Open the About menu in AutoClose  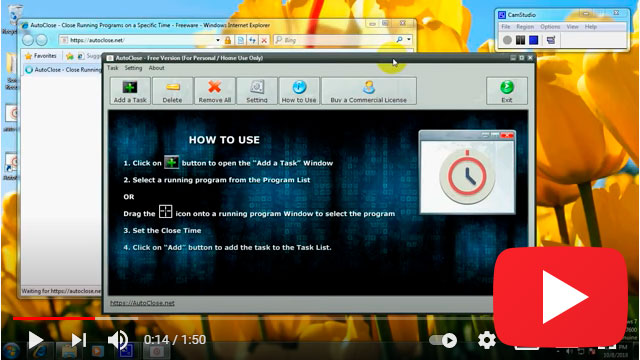click(156, 68)
